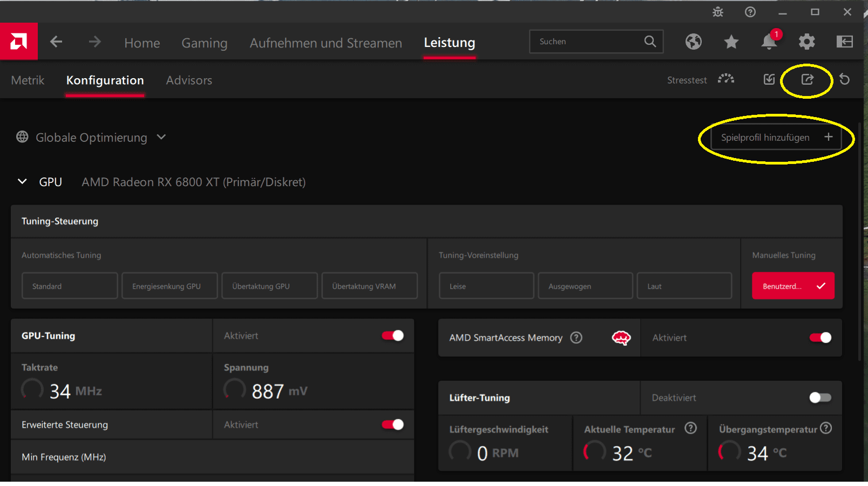Toggle the sidebar panel icon
The height and width of the screenshot is (486, 868).
click(845, 42)
